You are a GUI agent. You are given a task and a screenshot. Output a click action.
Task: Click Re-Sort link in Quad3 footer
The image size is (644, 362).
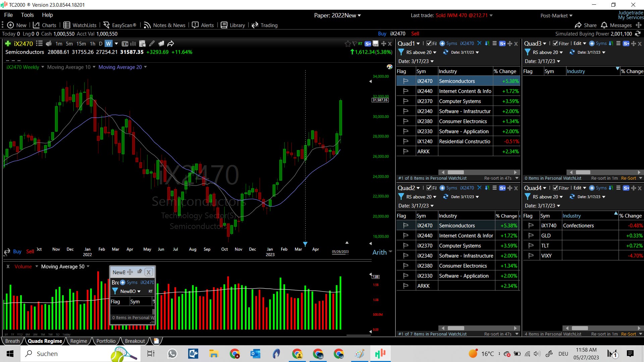click(x=628, y=178)
